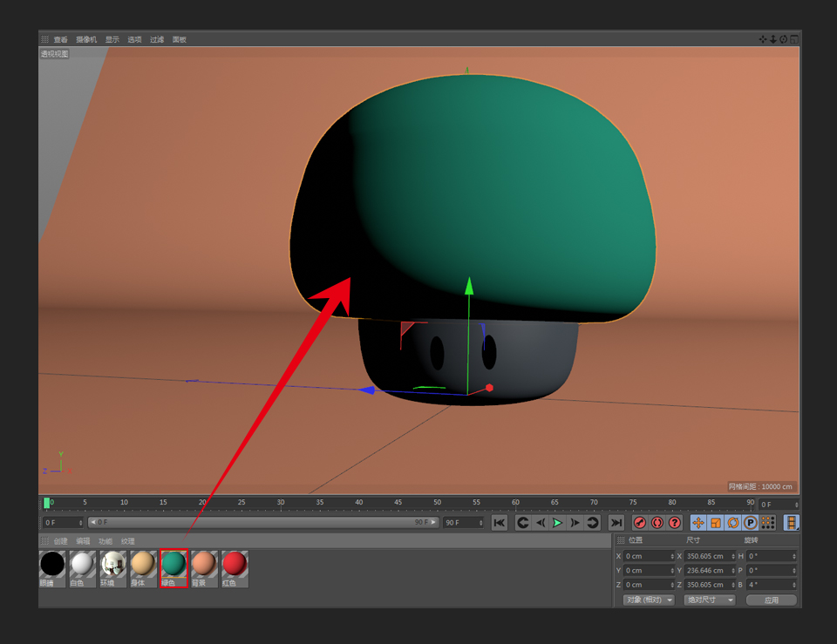This screenshot has height=644, width=837.
Task: Toggle Position keyframe recording (move arrows icon)
Action: pos(697,523)
